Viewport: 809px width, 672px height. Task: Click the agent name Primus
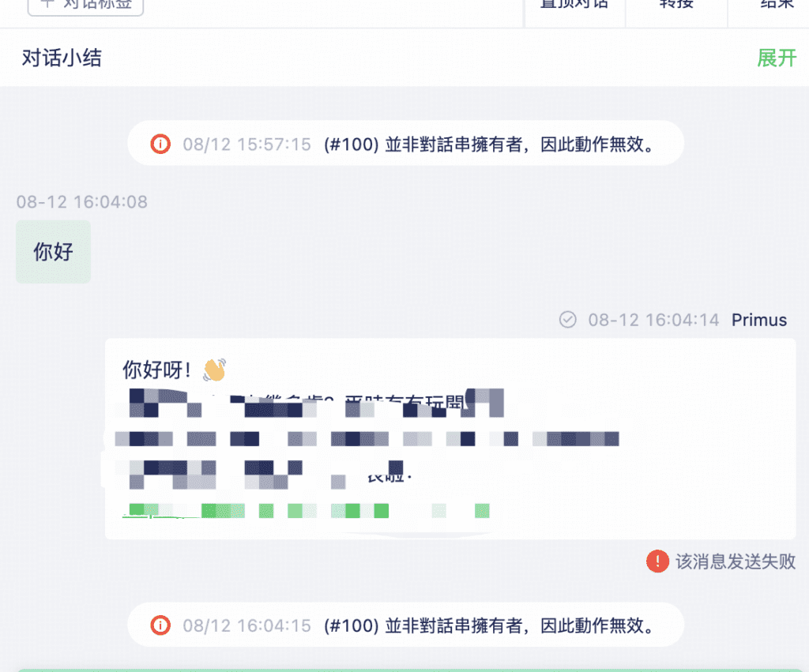[x=759, y=320]
